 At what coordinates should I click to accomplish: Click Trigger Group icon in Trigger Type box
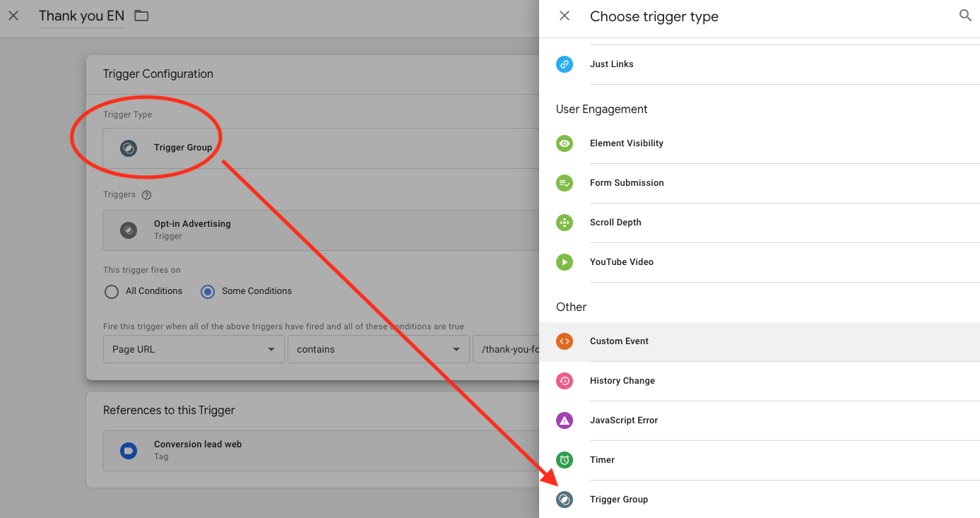129,148
